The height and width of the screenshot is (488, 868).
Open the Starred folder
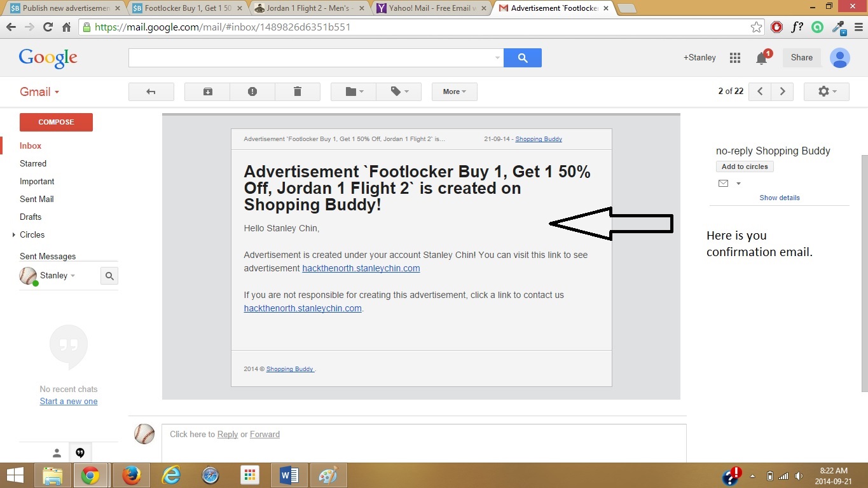click(x=33, y=163)
